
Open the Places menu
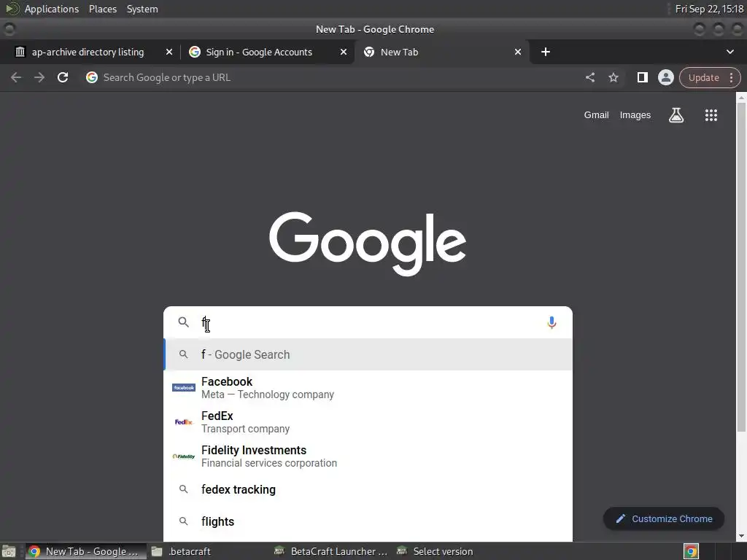point(103,9)
